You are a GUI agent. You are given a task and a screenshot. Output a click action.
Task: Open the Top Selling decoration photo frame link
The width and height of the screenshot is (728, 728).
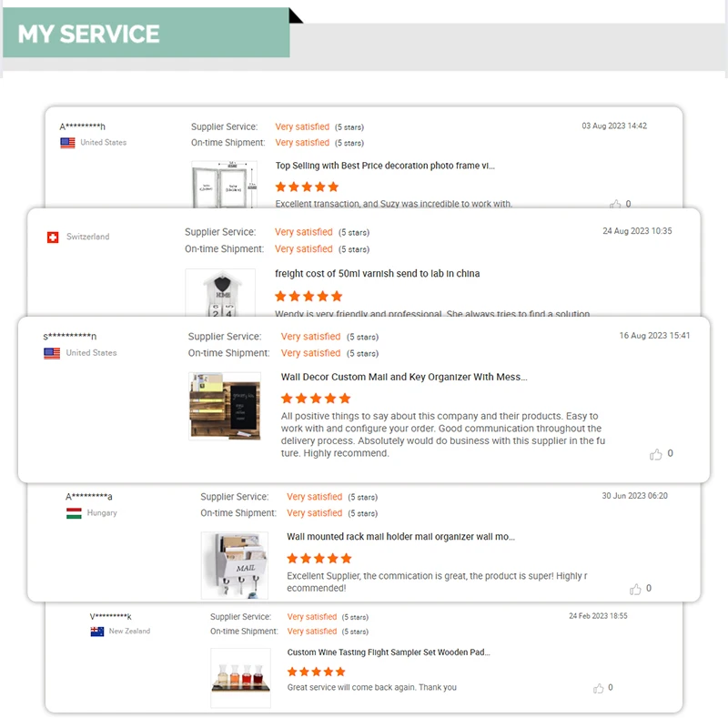pos(385,166)
